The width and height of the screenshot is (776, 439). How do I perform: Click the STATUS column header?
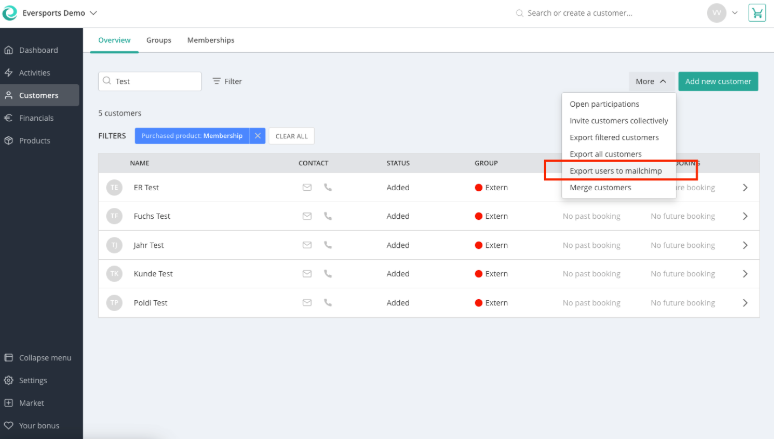pos(398,163)
